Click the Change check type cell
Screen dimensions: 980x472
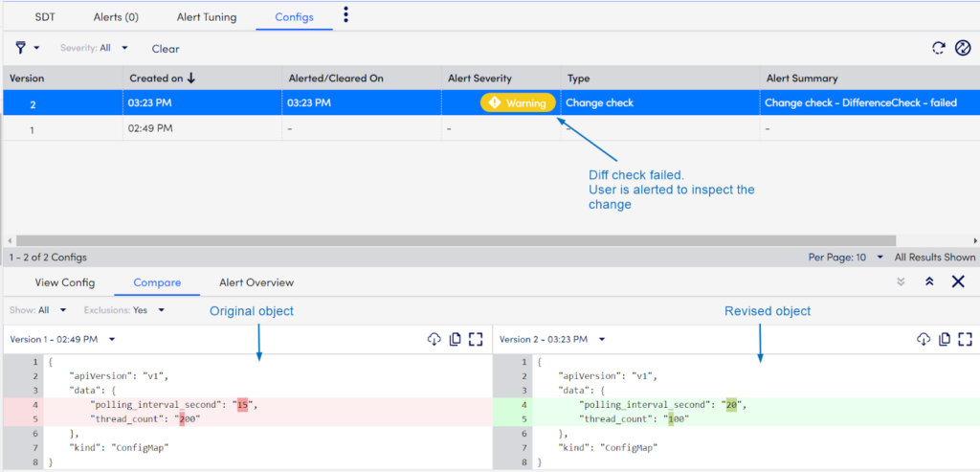[599, 102]
